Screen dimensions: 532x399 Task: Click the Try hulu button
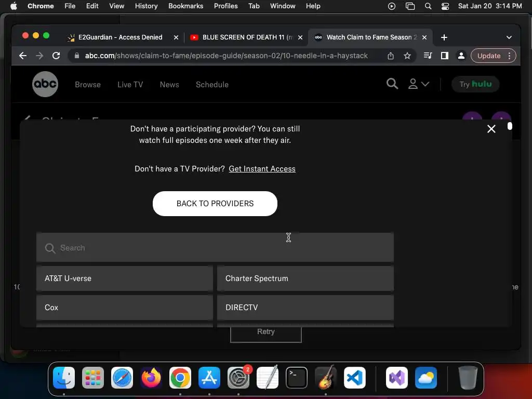[x=475, y=84]
